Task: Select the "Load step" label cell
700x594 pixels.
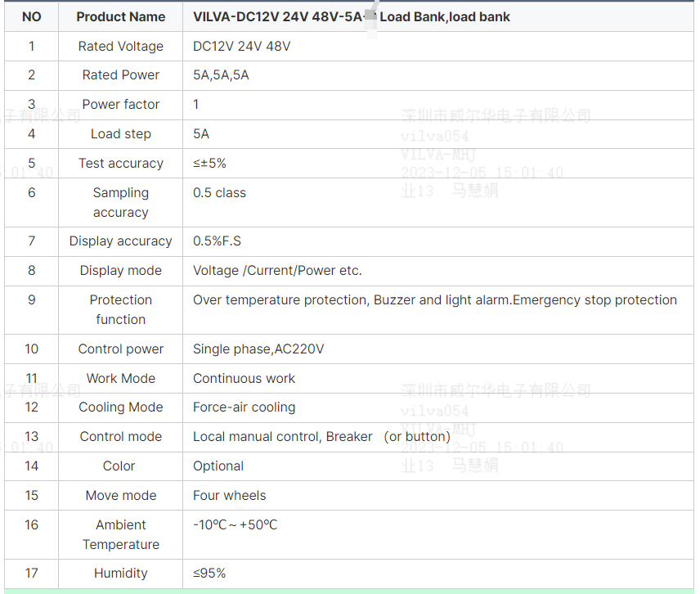Action: point(120,134)
